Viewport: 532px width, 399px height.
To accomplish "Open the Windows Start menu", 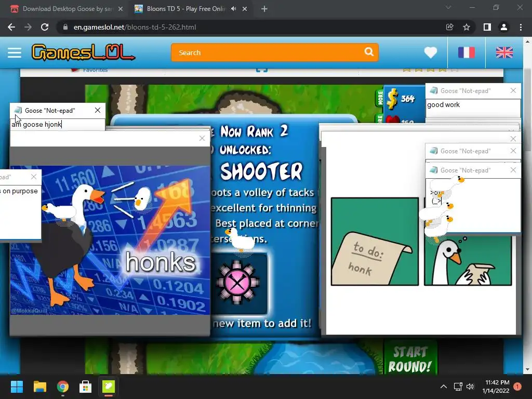I will pos(17,387).
